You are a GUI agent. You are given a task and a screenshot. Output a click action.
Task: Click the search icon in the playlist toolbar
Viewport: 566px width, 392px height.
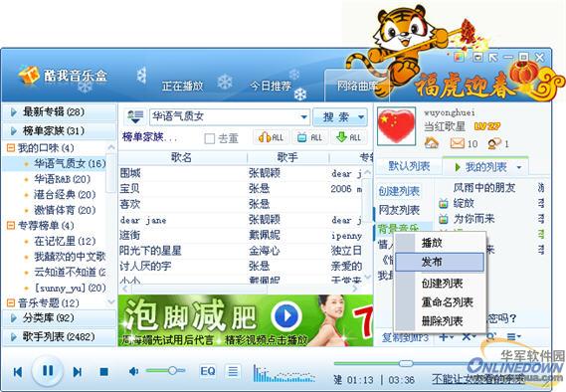pos(490,336)
